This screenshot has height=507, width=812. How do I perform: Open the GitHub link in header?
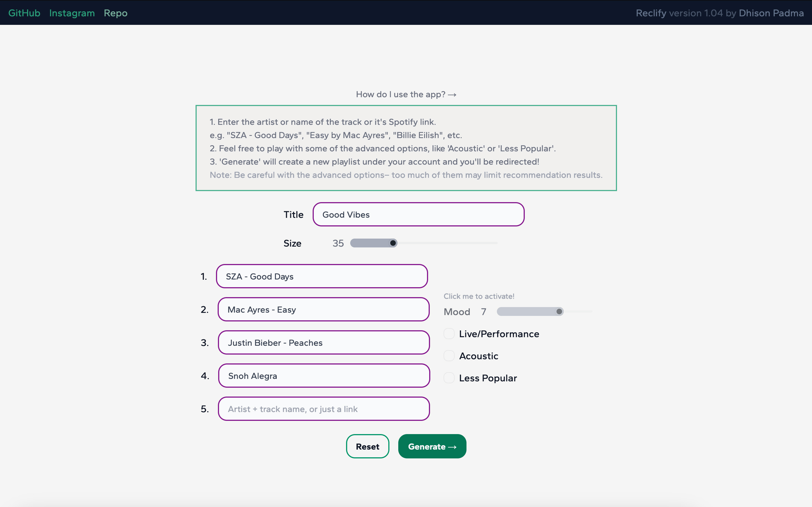24,13
